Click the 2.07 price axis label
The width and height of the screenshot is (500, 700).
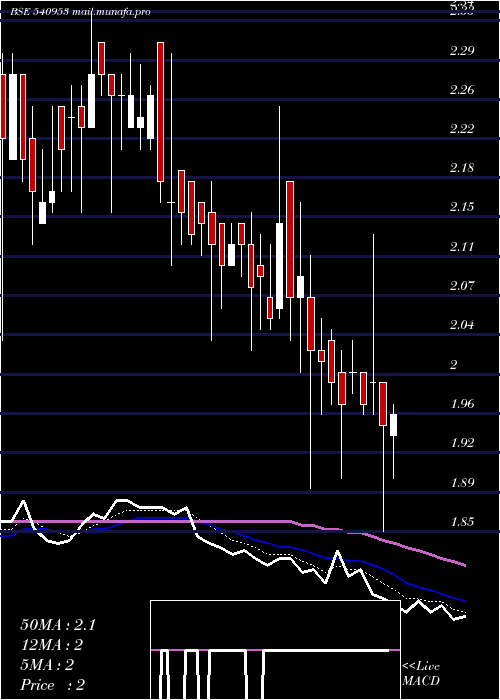pos(462,285)
